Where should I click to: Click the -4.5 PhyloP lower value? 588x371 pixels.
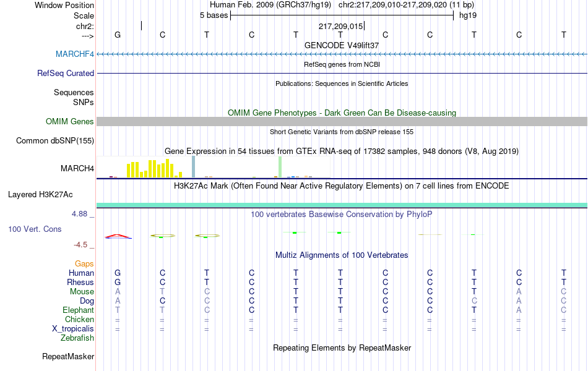pos(80,245)
